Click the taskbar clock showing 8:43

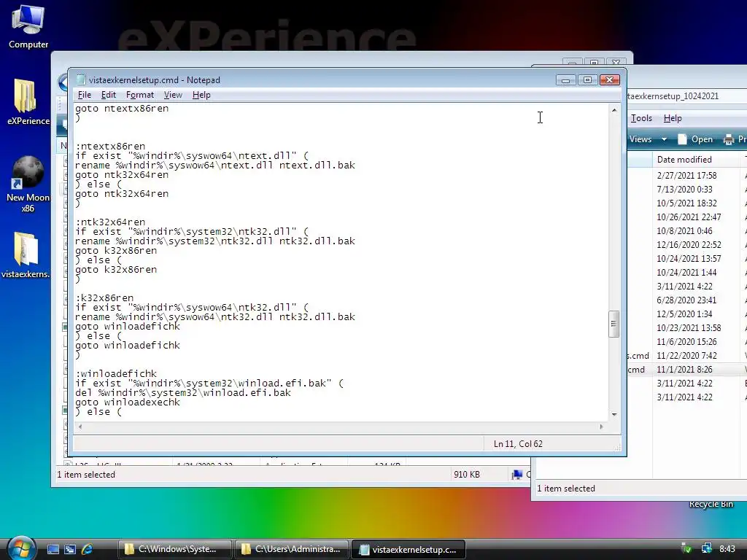point(727,549)
